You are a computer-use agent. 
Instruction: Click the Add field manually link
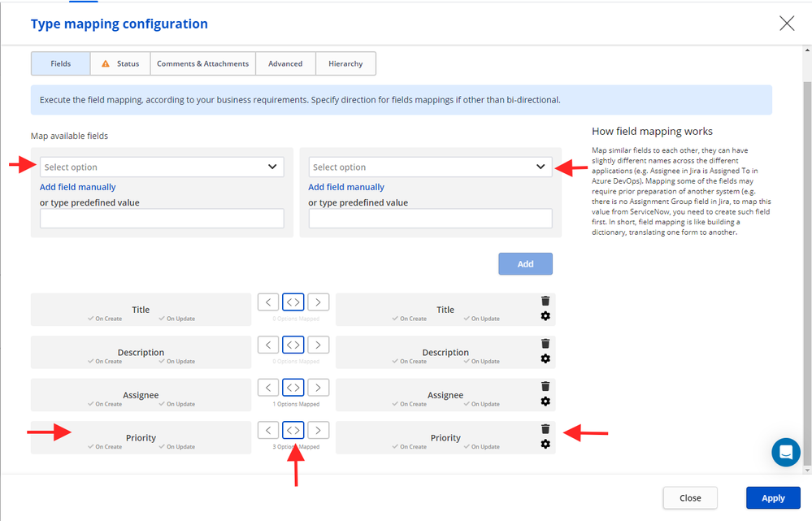(77, 186)
